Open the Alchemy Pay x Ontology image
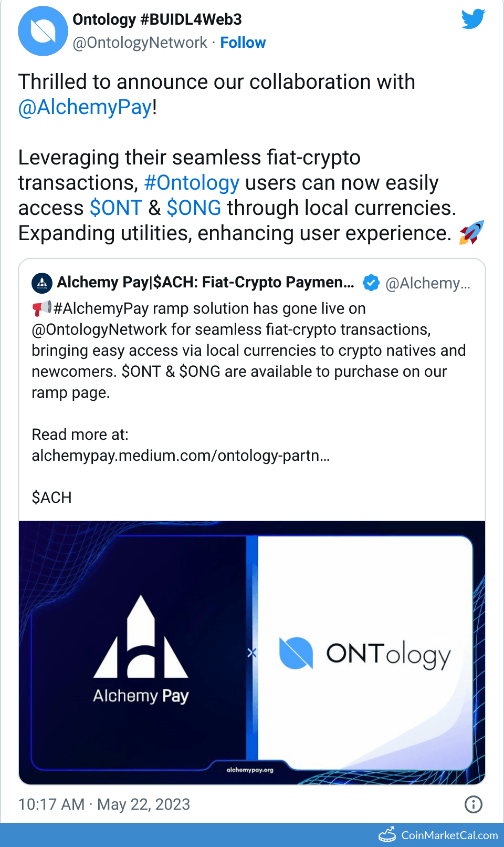 click(252, 652)
